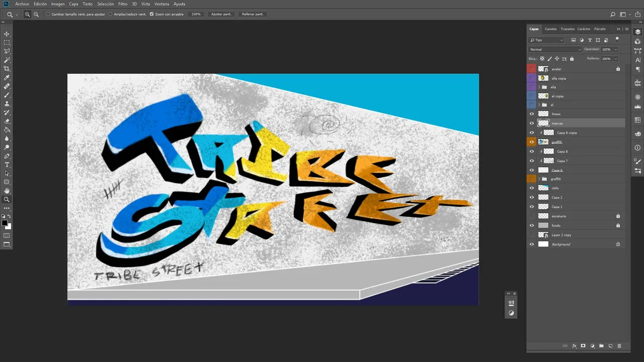Viewport: 644px width, 362px height.
Task: Select the Dodge tool
Action: [x=7, y=147]
